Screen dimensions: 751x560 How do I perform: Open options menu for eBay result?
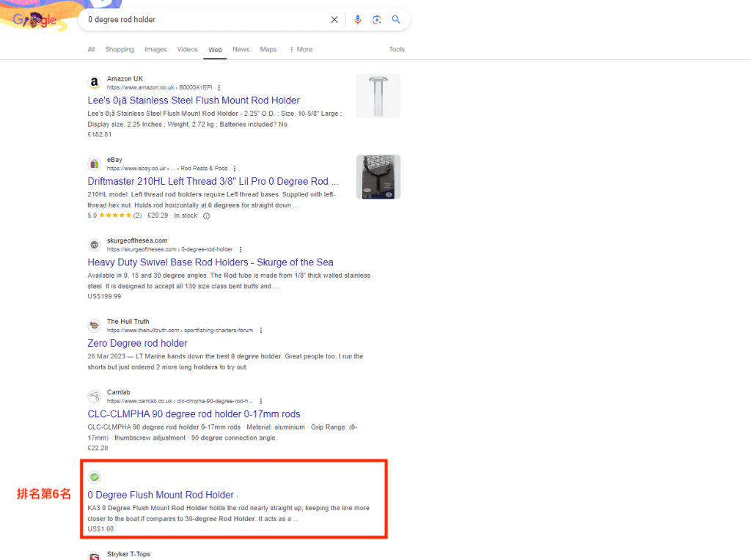pos(234,169)
